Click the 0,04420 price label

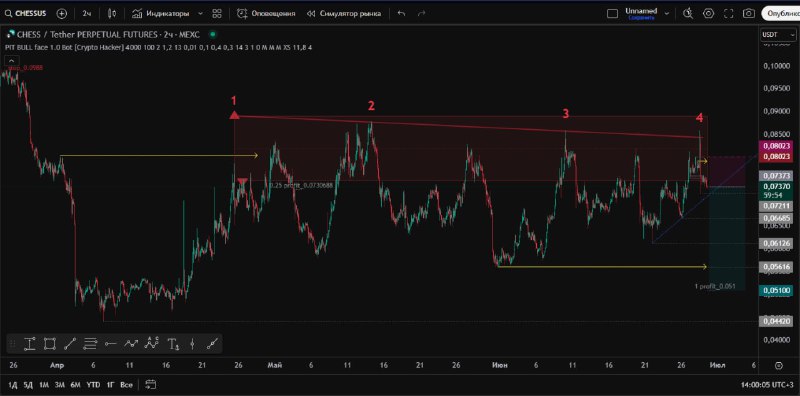(x=776, y=321)
